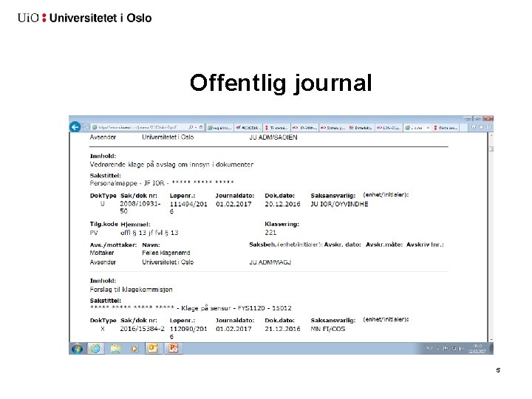Click case number '2016/15384-2'
Image resolution: width=532 pixels, height=399 pixels.
pyautogui.click(x=142, y=329)
